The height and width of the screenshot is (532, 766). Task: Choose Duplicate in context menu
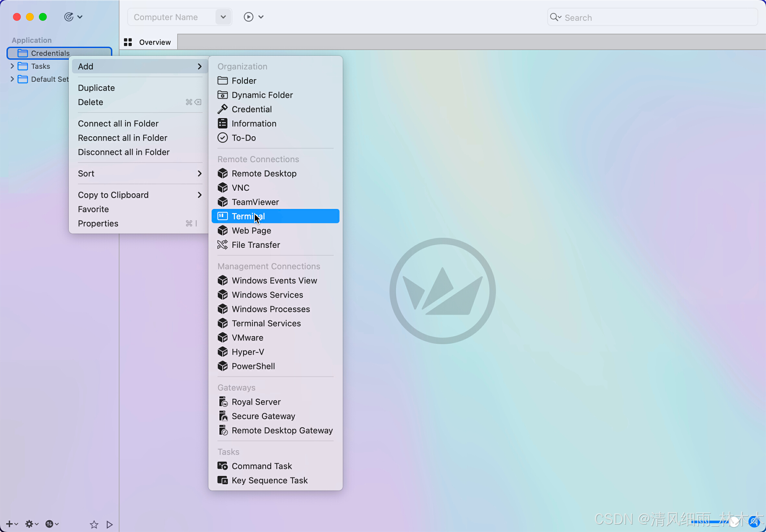[x=140, y=88]
